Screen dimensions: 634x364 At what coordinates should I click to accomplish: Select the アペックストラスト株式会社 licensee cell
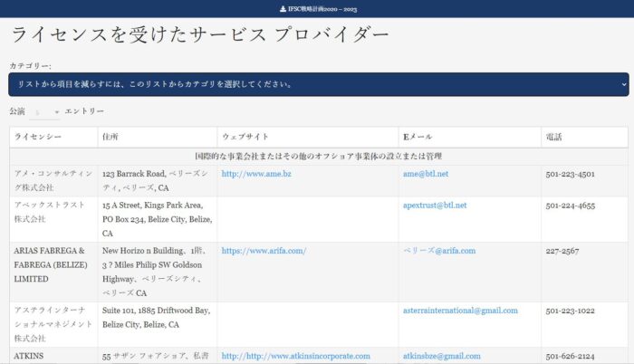tap(53, 219)
